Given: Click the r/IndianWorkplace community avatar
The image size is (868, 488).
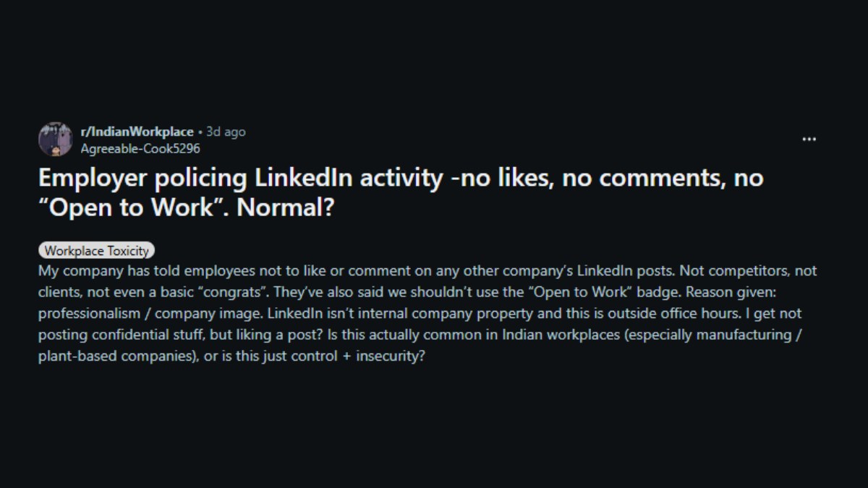Looking at the screenshot, I should point(55,139).
